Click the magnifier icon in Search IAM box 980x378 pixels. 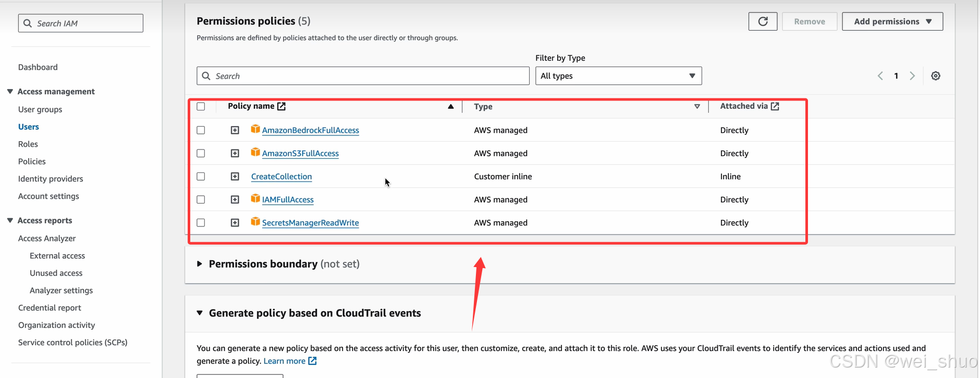click(28, 23)
